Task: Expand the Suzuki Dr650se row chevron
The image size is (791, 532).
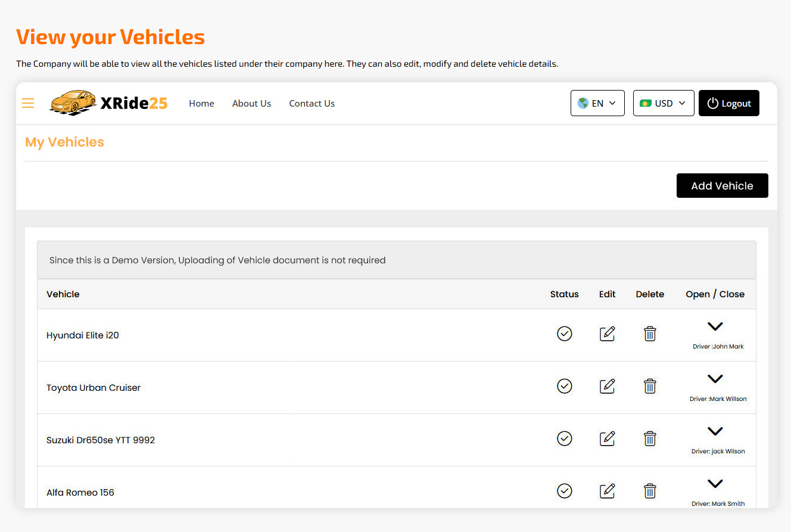Action: (x=715, y=431)
